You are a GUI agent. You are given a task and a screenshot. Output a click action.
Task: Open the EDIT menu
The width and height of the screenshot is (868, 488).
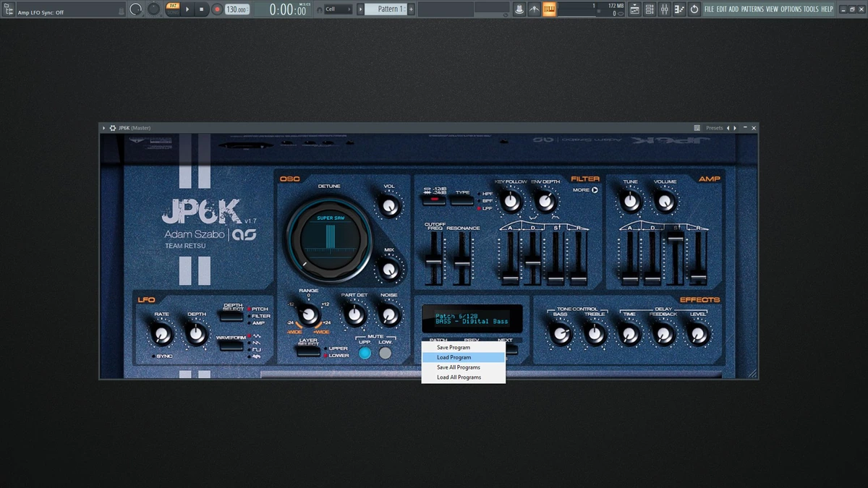click(721, 9)
